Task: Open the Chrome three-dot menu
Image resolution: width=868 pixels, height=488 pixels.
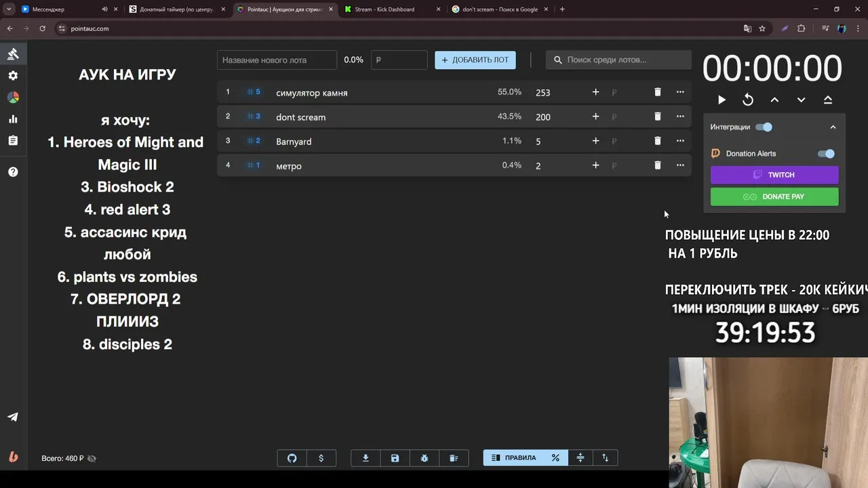Action: [x=858, y=28]
